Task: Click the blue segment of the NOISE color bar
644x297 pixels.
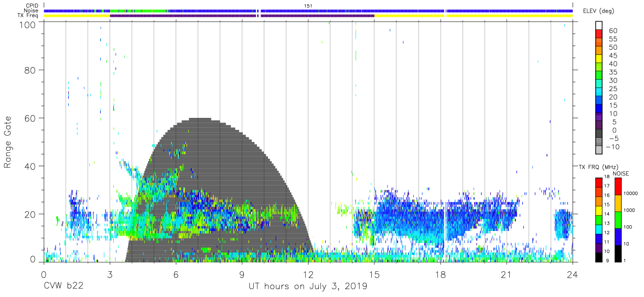Action: (x=618, y=237)
